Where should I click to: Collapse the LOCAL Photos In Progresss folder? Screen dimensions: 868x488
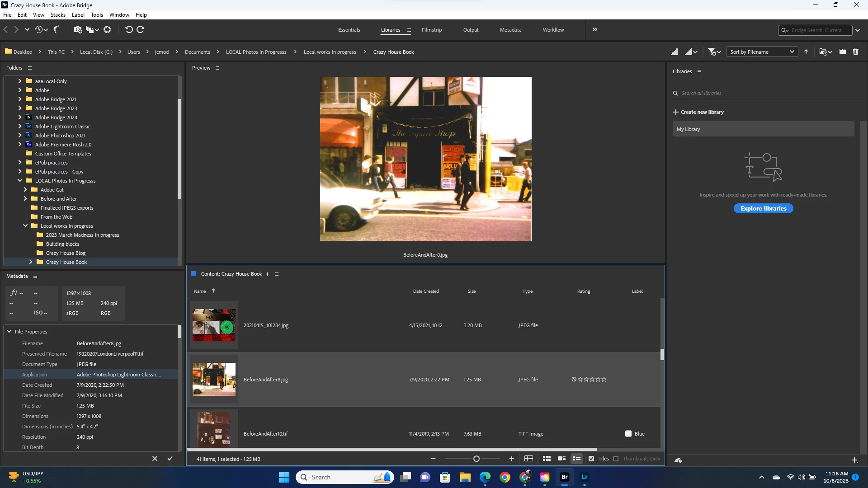click(20, 181)
